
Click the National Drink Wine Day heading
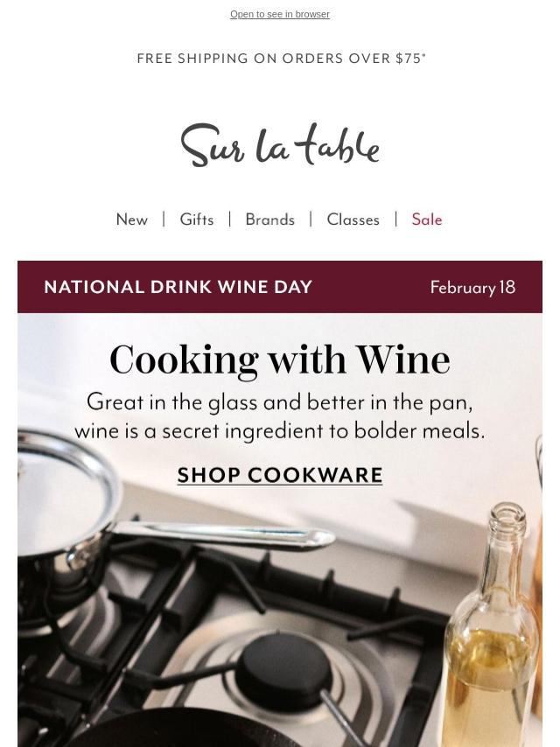178,287
